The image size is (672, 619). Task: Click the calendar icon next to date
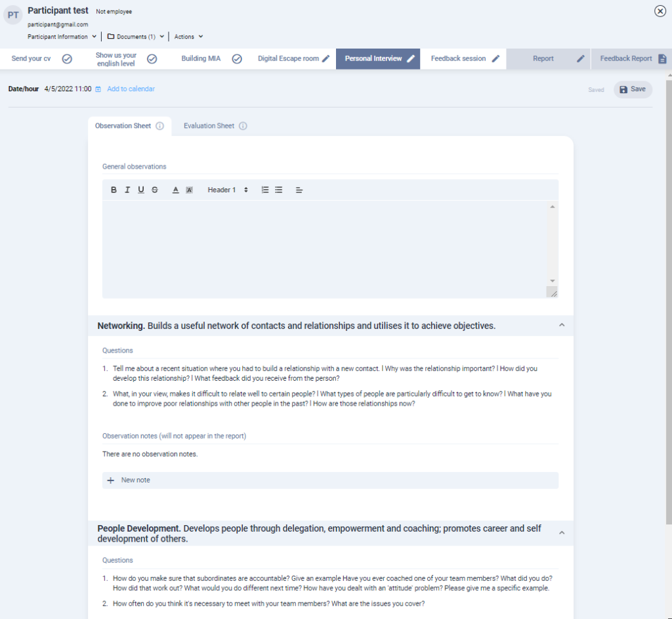coord(98,89)
